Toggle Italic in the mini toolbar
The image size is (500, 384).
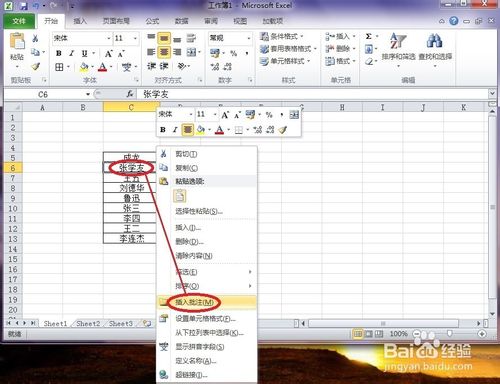tap(175, 130)
